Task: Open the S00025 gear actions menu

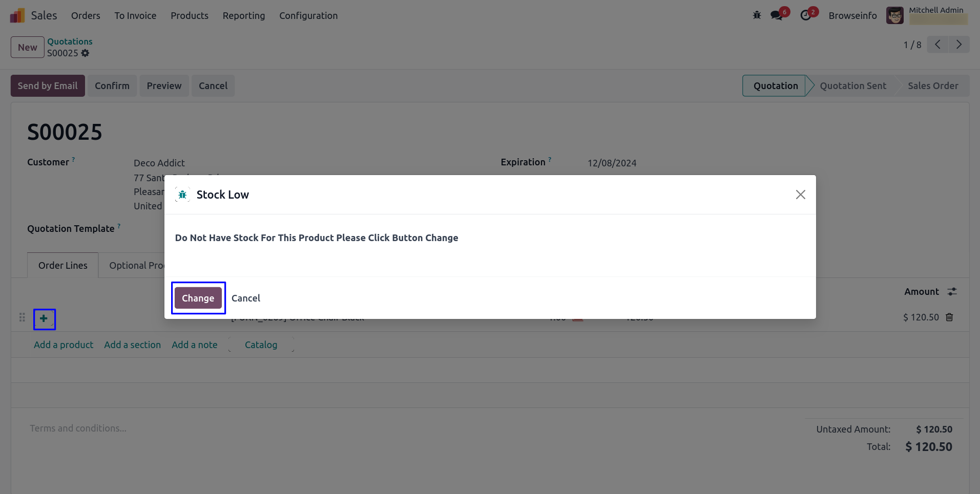Action: click(85, 53)
